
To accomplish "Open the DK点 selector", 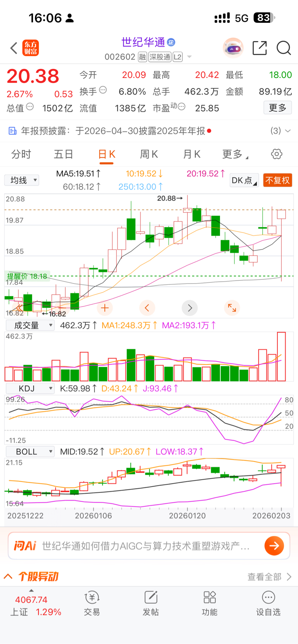I will pos(244,181).
